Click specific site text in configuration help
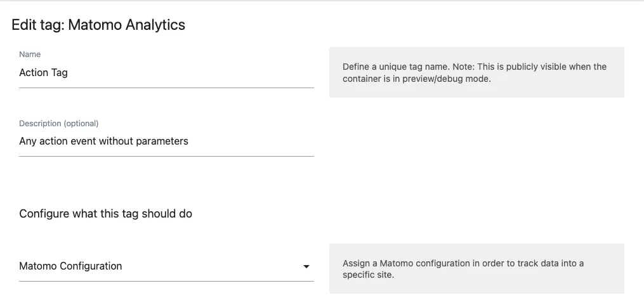The image size is (644, 300). click(x=369, y=275)
